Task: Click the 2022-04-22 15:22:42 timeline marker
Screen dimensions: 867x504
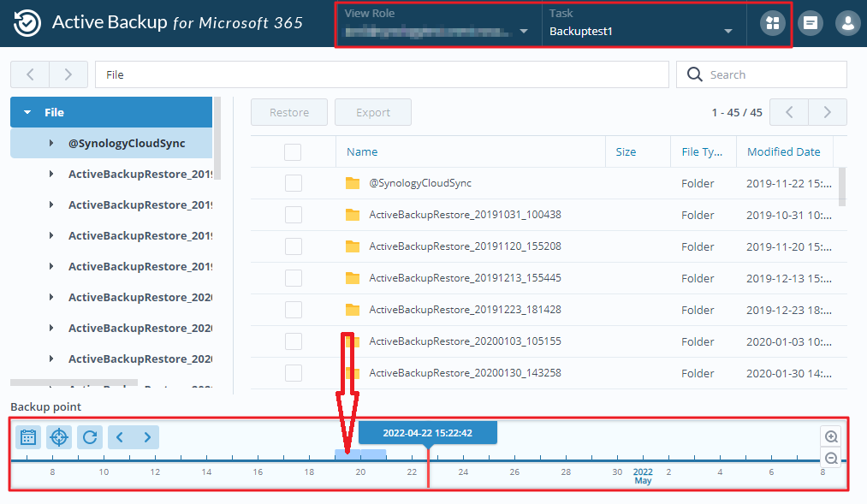Action: [428, 433]
